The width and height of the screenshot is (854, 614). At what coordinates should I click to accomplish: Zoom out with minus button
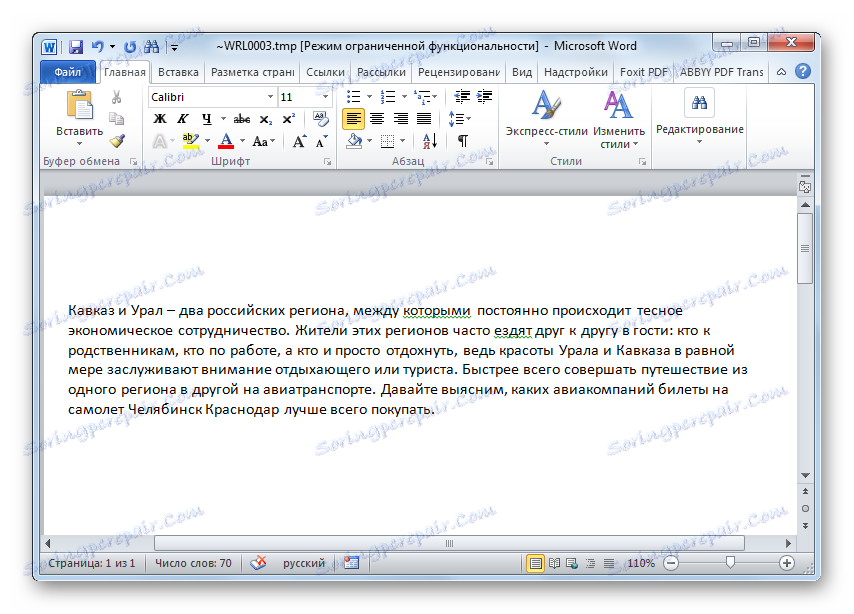click(672, 563)
